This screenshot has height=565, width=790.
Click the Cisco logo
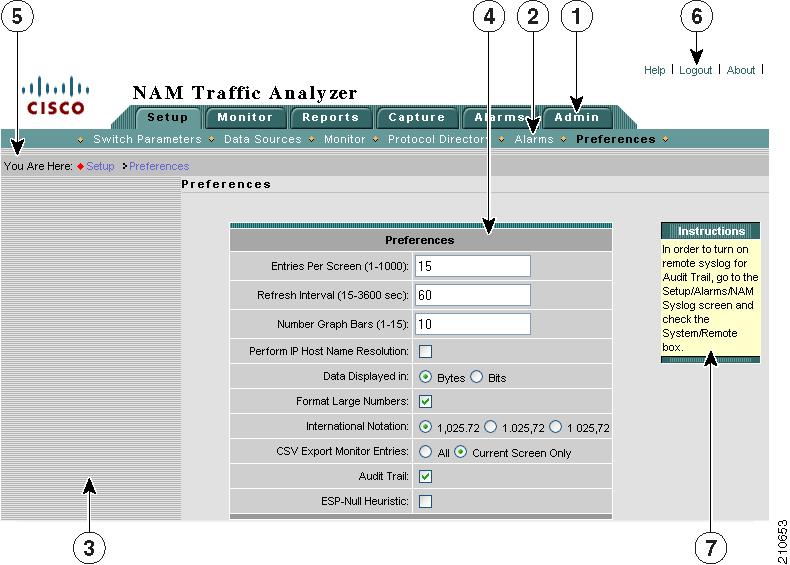[x=55, y=96]
